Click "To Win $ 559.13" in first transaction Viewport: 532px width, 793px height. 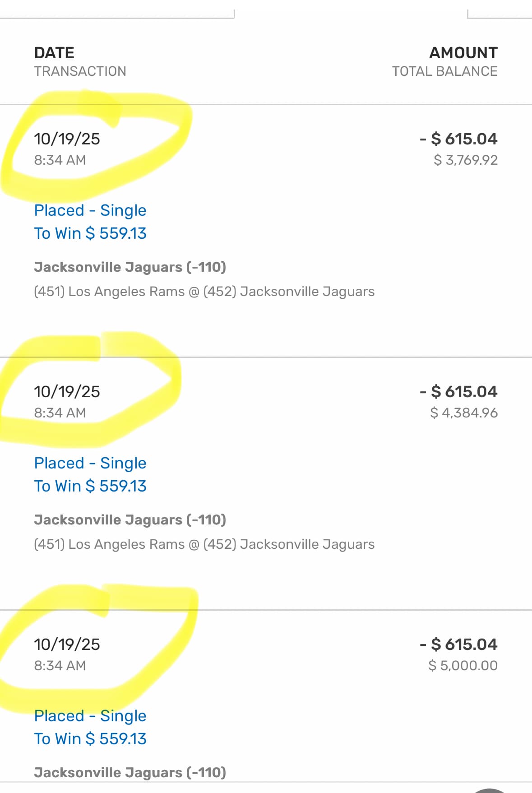click(90, 233)
